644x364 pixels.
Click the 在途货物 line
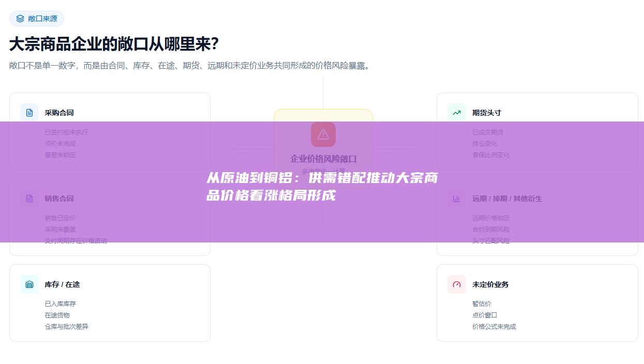57,315
